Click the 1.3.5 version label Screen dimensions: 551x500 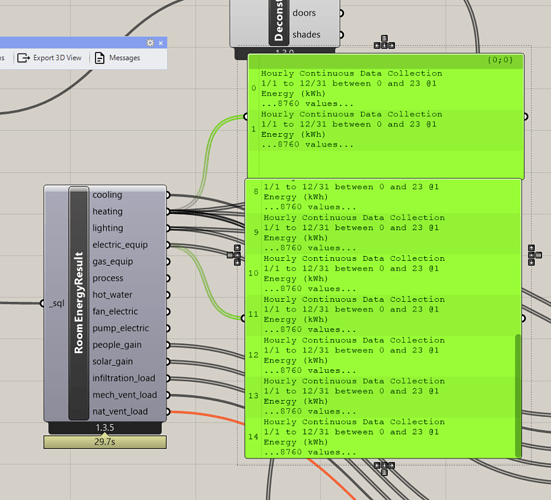click(x=105, y=428)
